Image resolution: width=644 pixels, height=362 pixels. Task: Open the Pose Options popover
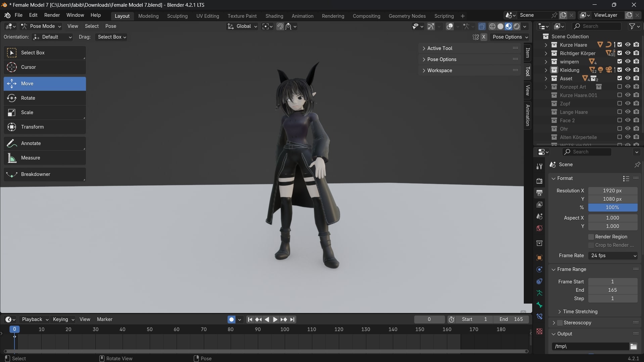click(510, 37)
